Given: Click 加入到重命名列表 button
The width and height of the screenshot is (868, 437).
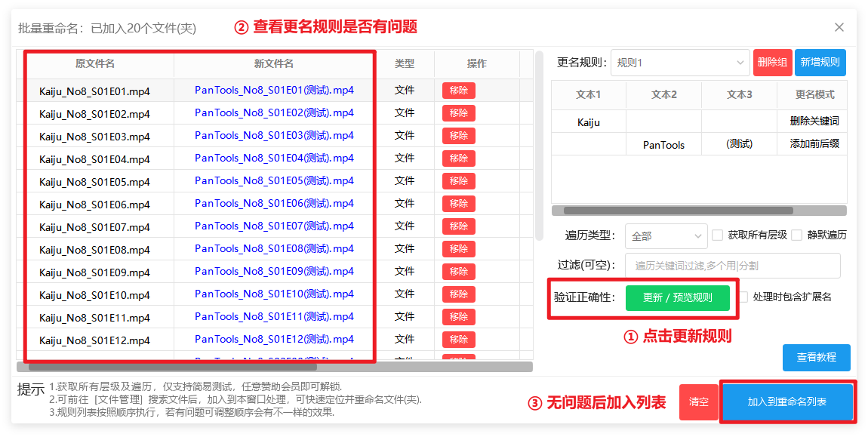Looking at the screenshot, I should click(787, 402).
